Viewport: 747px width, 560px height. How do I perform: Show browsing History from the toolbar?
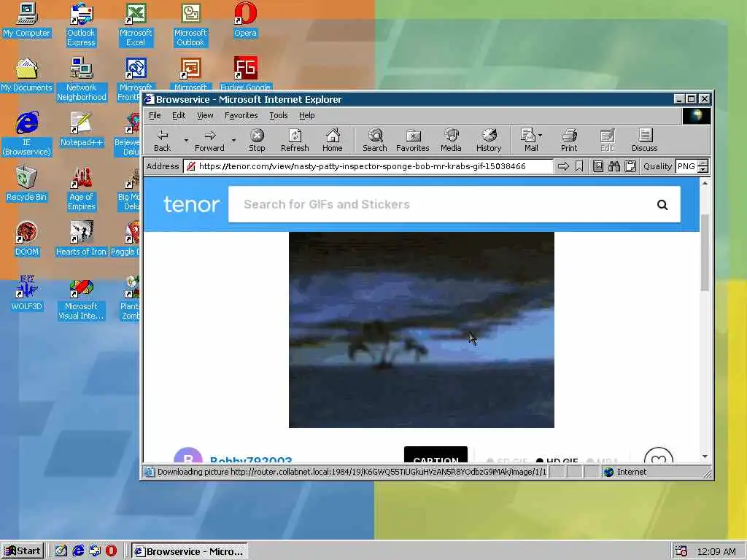[489, 141]
